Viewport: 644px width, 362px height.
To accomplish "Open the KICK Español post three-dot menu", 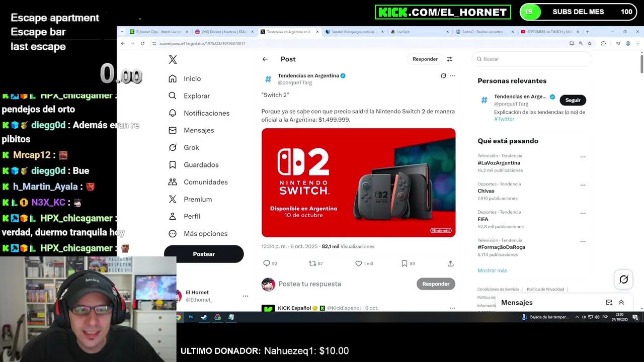I will pyautogui.click(x=452, y=308).
